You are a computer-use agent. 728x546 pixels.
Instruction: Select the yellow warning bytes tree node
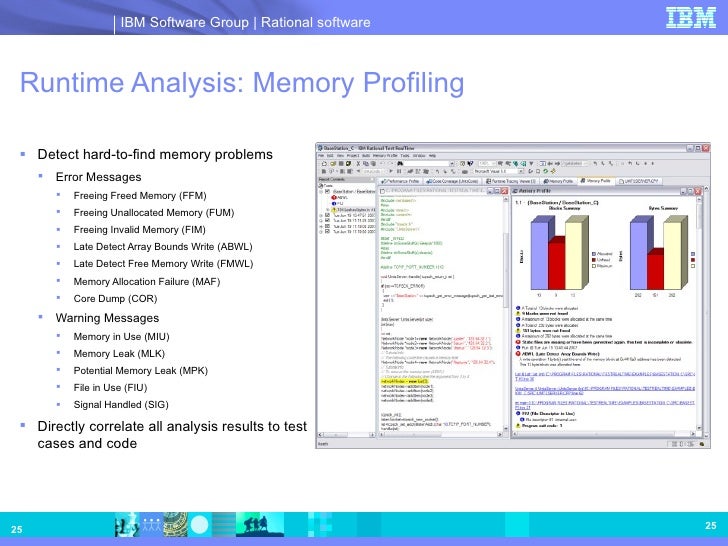tap(353, 209)
